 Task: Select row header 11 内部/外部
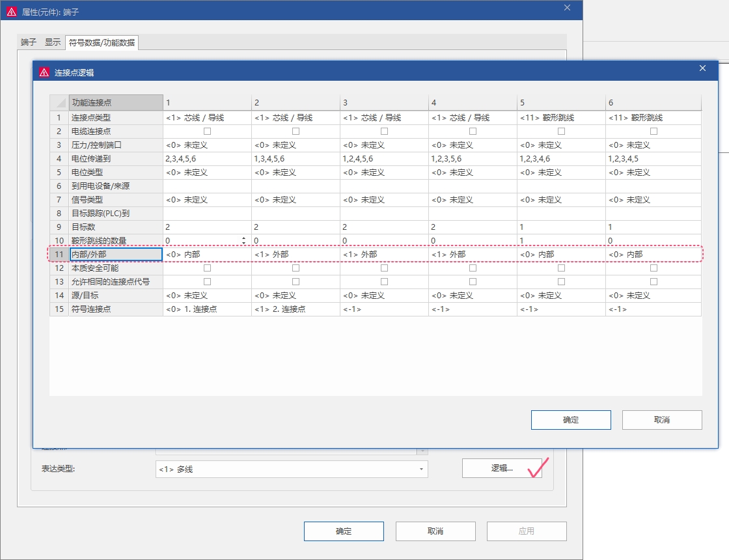[59, 254]
